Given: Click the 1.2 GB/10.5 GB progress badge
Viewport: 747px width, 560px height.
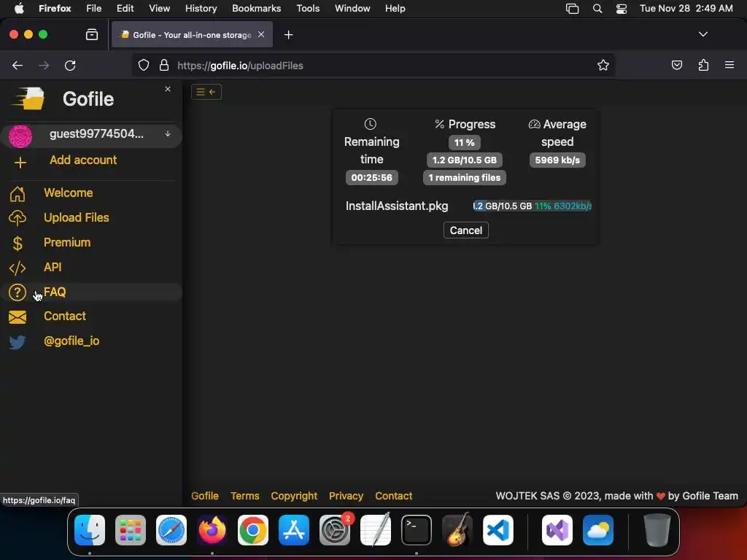Looking at the screenshot, I should click(465, 160).
